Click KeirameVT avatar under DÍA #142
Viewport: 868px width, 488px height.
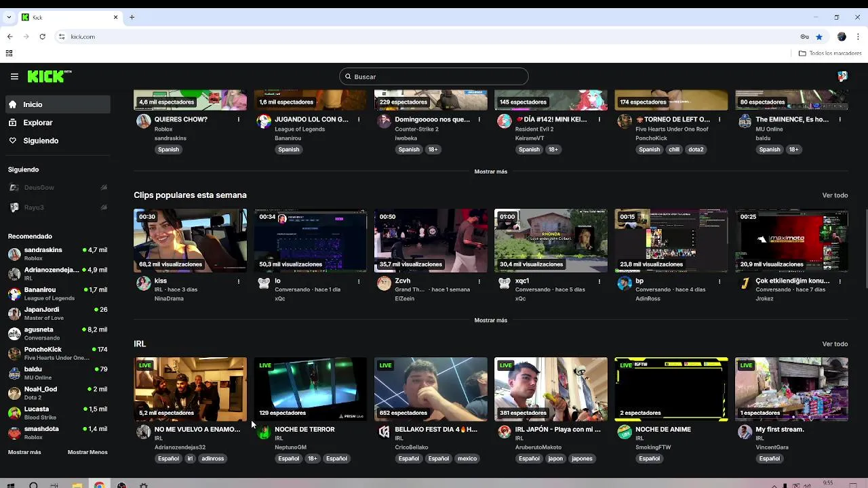coord(504,121)
